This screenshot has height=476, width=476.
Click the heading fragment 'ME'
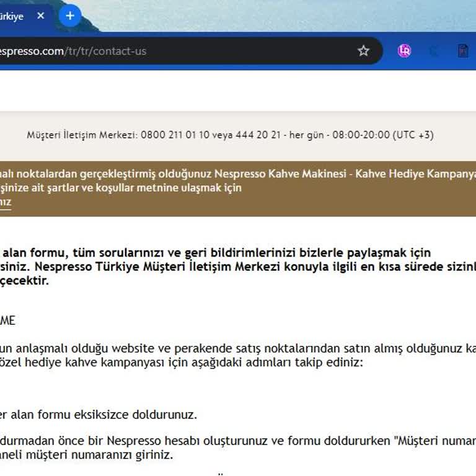click(x=7, y=320)
